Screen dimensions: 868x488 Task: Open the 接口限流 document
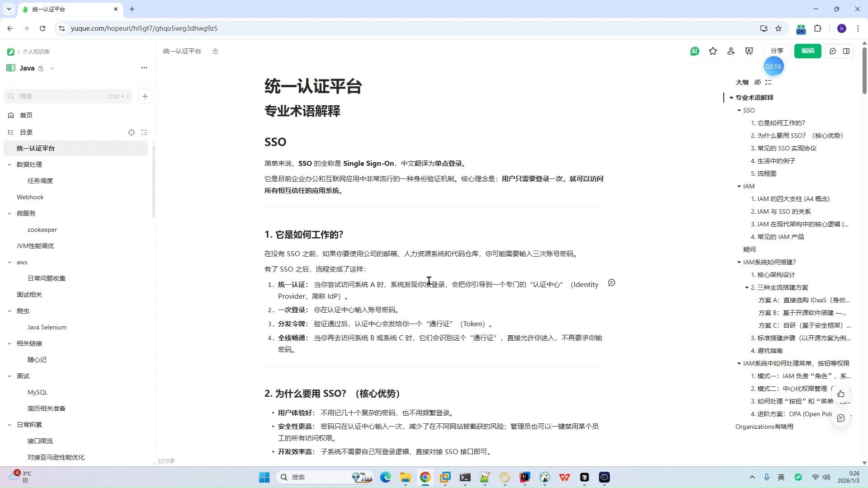40,441
